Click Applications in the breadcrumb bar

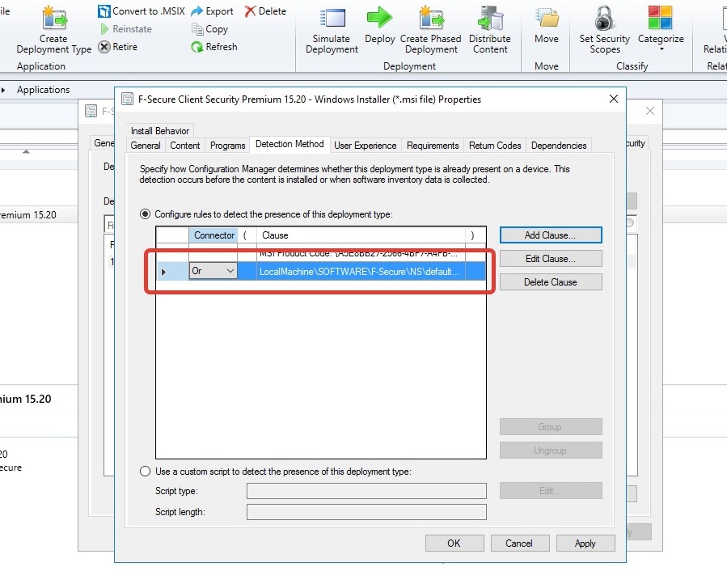pos(43,90)
